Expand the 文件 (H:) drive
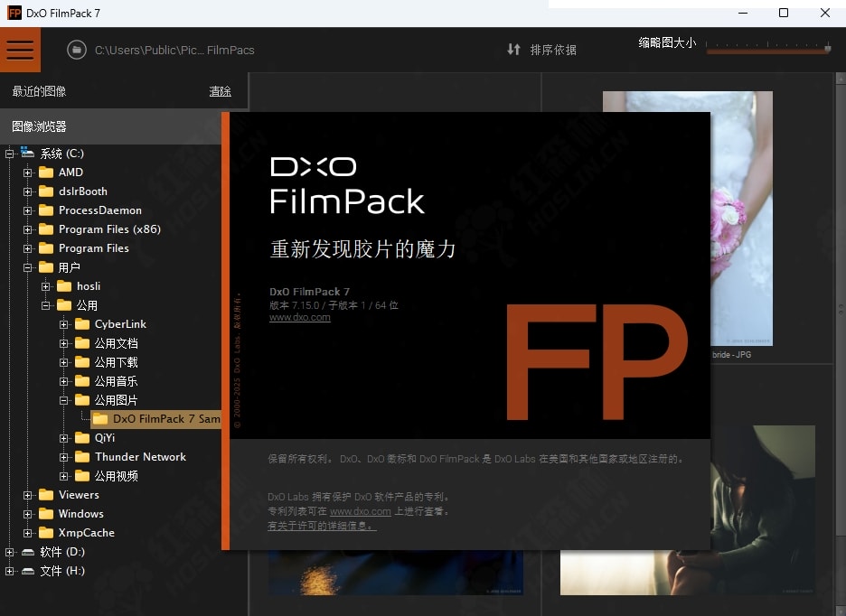This screenshot has width=846, height=616. coord(10,571)
